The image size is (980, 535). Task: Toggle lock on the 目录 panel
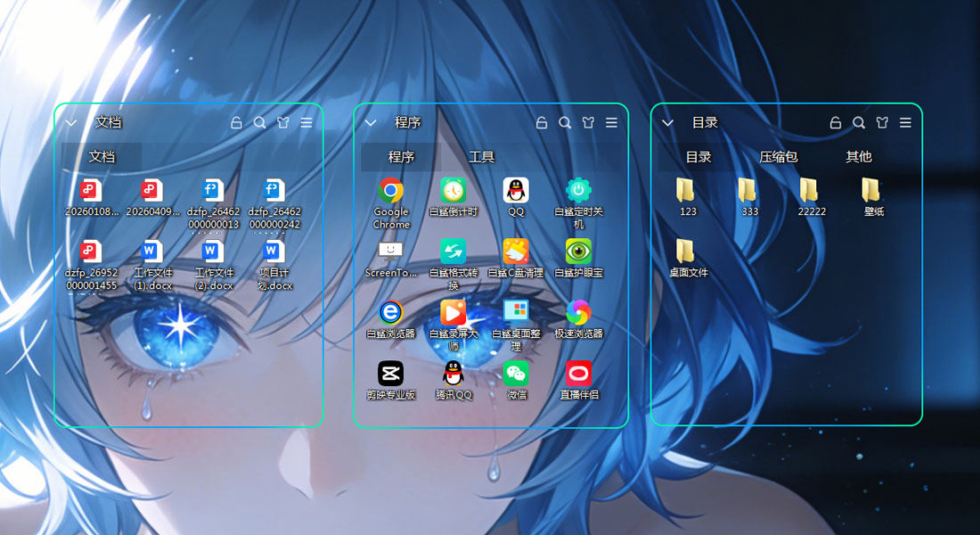[x=836, y=123]
